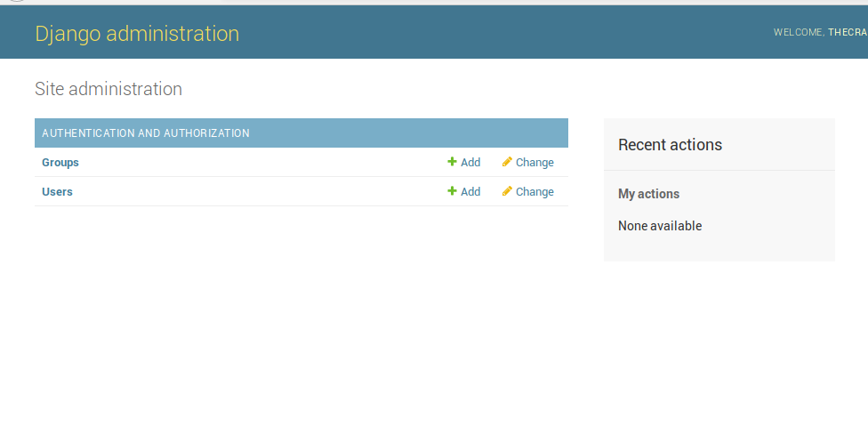Click the green plus icon for Groups
The image size is (868, 434).
[452, 162]
